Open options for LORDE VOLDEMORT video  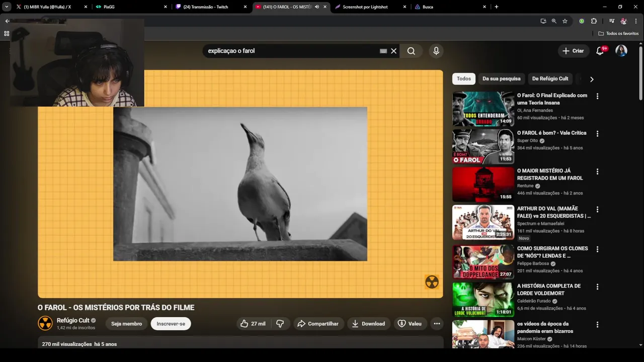point(597,287)
